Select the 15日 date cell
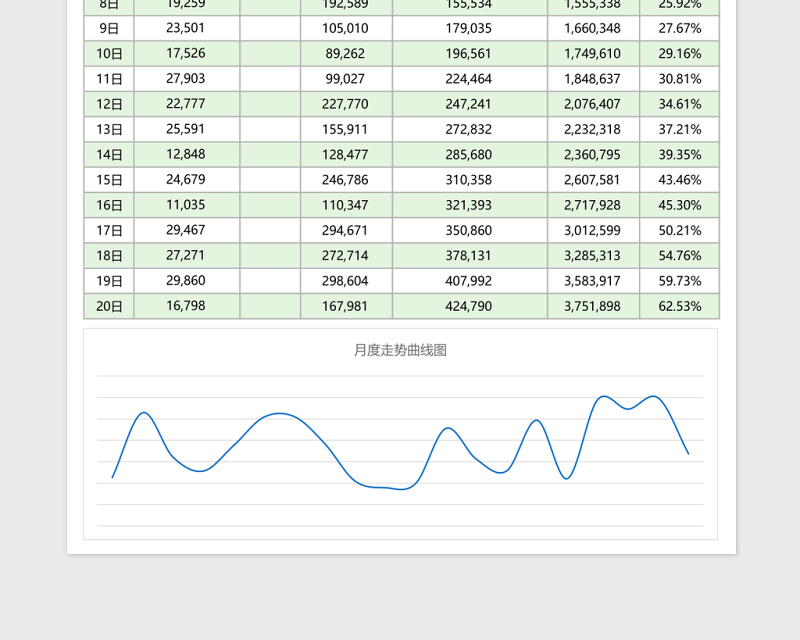Viewport: 800px width, 640px height. coord(109,180)
